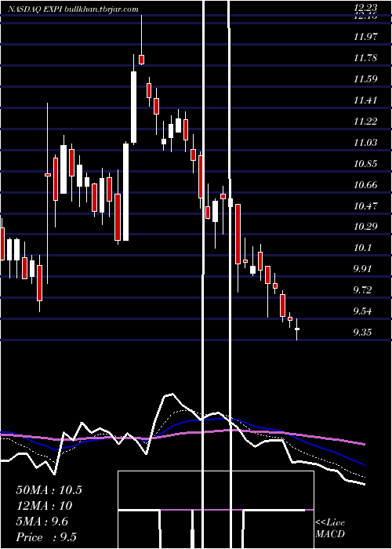392x549 pixels.
Task: Click the 11.41 price axis label
Action: click(365, 100)
